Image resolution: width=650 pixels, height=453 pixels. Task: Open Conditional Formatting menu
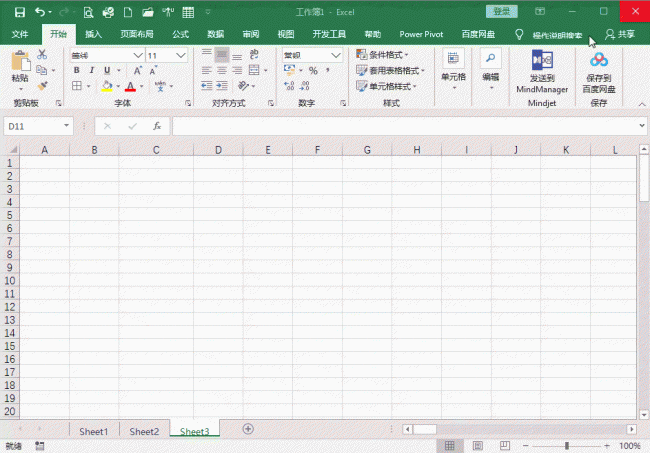click(x=382, y=55)
